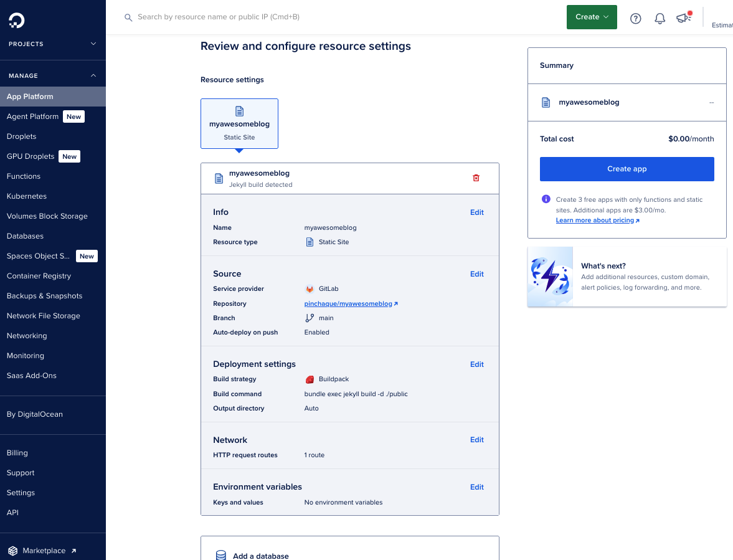Edit the Deployment settings section
This screenshot has height=560, width=733.
[476, 364]
